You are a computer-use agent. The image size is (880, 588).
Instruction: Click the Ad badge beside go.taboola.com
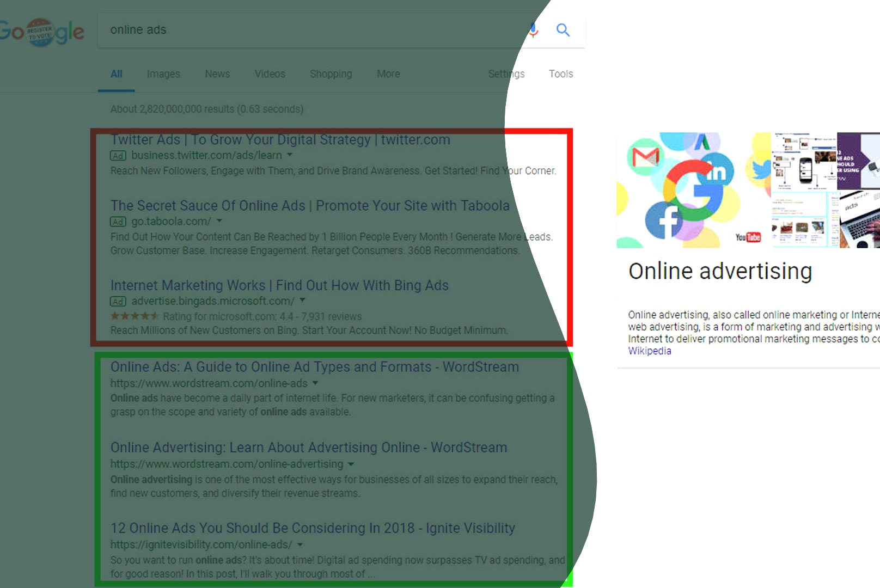pyautogui.click(x=118, y=222)
